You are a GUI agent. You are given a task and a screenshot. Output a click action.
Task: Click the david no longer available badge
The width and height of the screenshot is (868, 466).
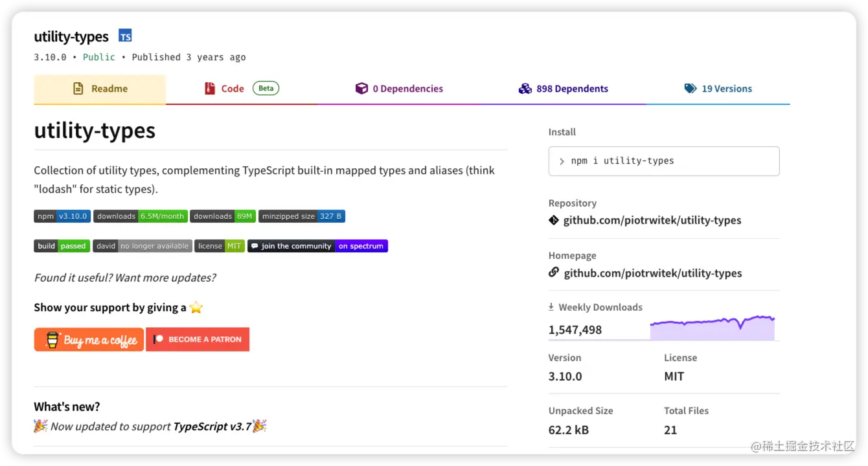coord(143,246)
